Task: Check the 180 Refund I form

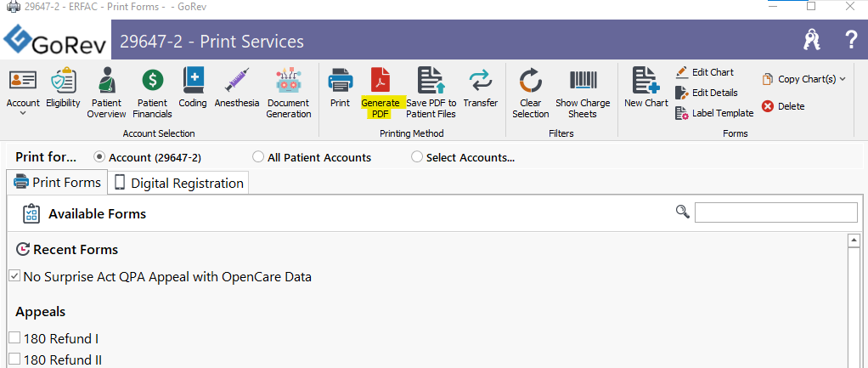Action: coord(14,338)
